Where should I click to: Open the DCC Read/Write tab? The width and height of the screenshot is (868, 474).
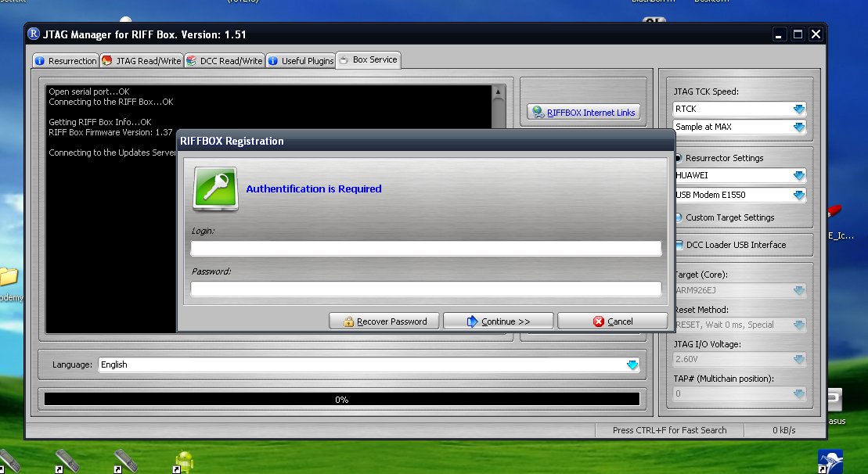(x=224, y=61)
